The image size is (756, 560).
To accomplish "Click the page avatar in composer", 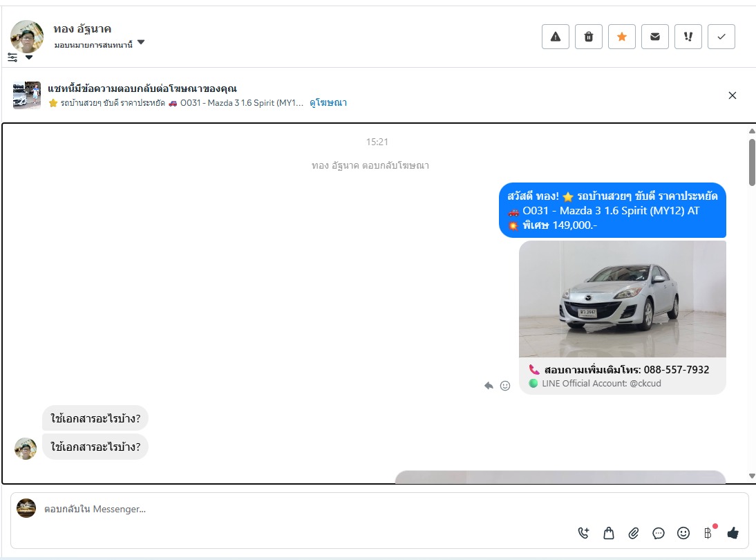I will [26, 508].
